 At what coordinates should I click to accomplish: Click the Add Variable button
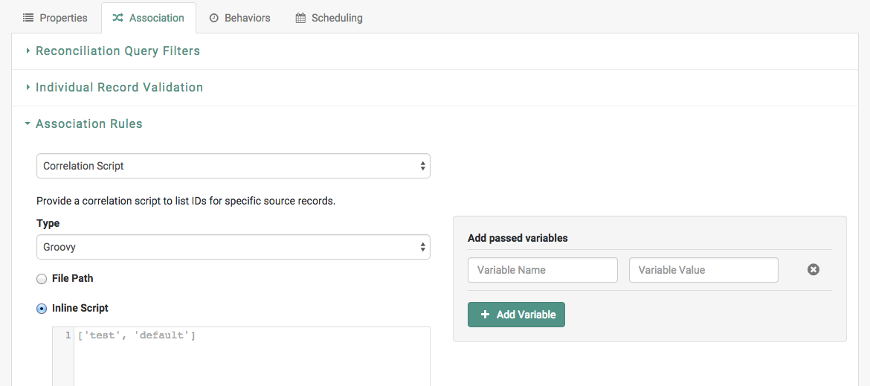[x=516, y=314]
